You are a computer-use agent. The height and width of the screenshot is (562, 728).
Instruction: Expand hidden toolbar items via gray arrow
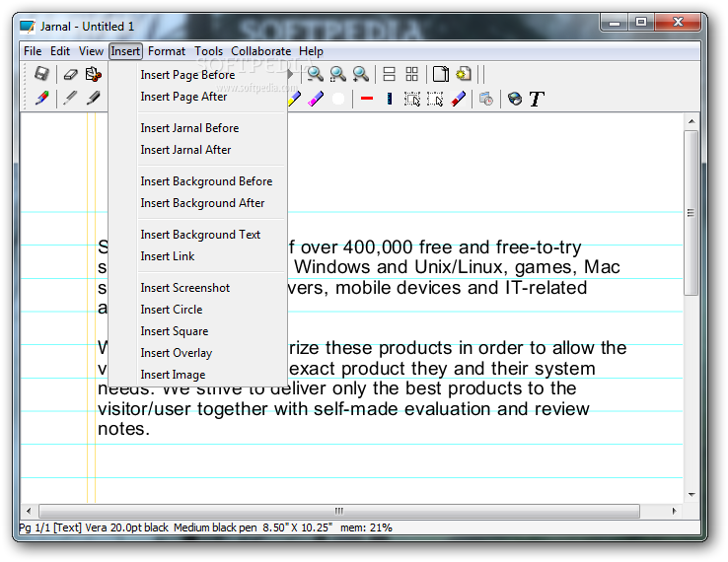[290, 74]
